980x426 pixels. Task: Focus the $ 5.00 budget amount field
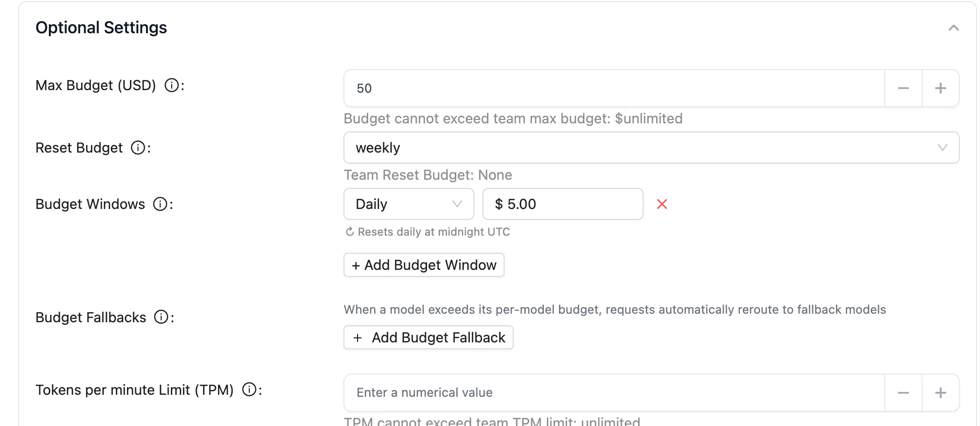pyautogui.click(x=563, y=204)
